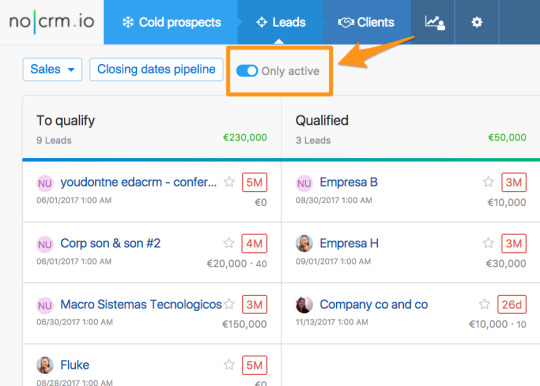Viewport: 540px width, 386px height.
Task: Open Company co and co lead
Action: [374, 304]
